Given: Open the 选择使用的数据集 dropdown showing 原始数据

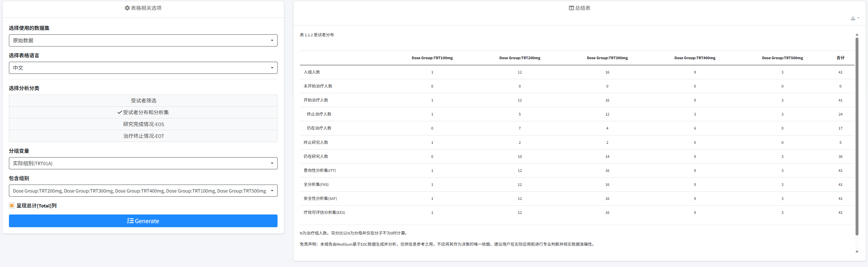Looking at the screenshot, I should (x=143, y=40).
